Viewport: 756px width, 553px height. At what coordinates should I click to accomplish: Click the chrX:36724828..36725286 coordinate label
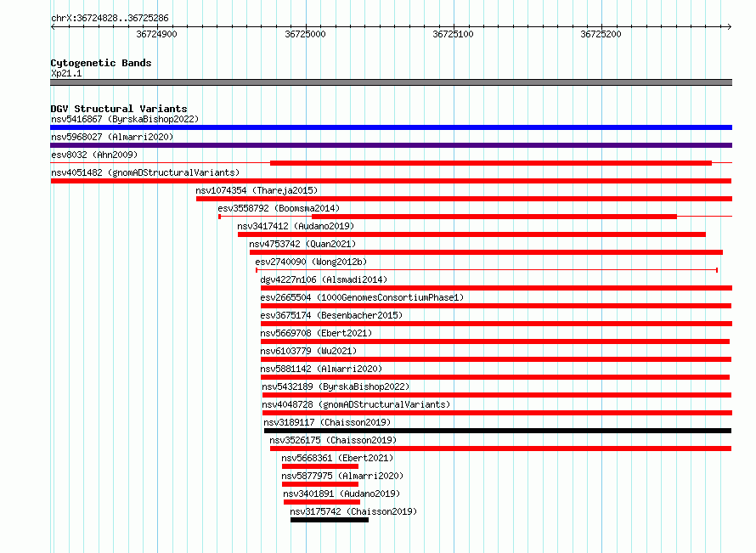point(110,19)
